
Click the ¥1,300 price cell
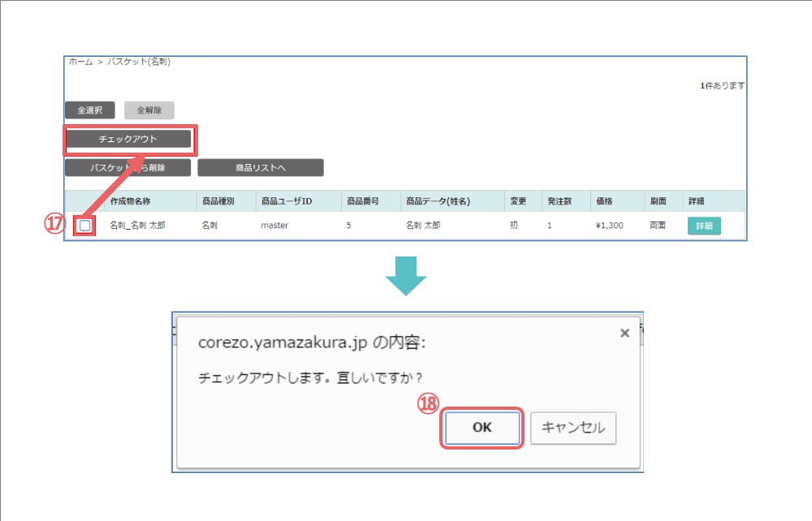[x=610, y=225]
